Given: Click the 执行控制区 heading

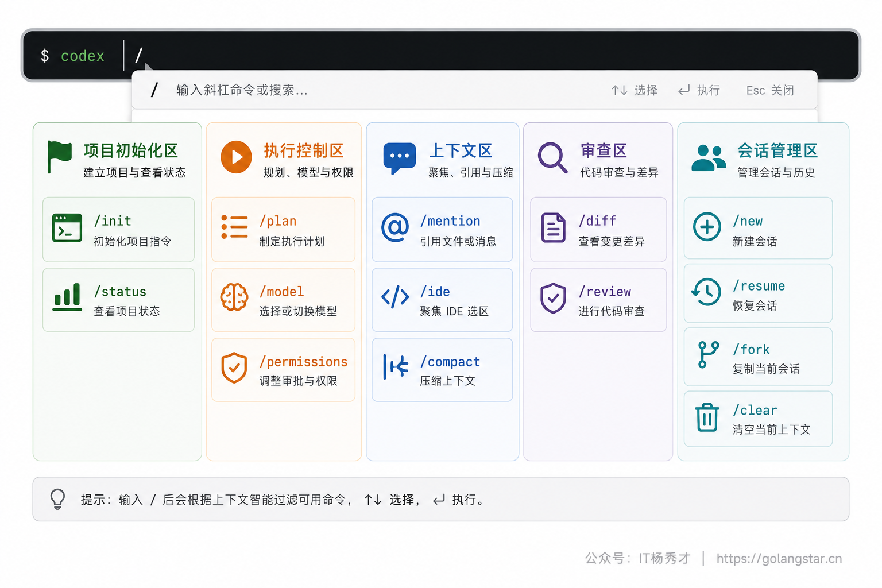Looking at the screenshot, I should coord(304,151).
